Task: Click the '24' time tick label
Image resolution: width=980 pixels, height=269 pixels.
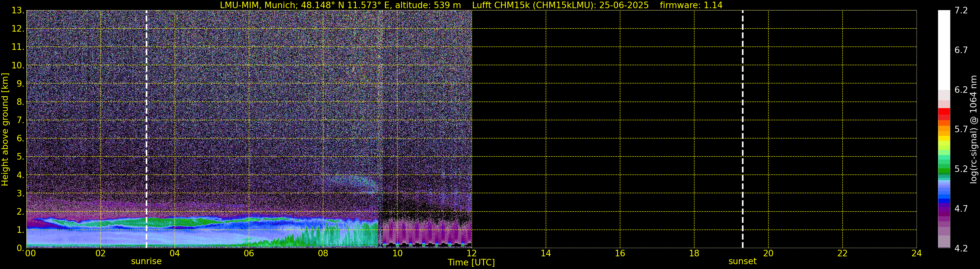Action: click(917, 253)
